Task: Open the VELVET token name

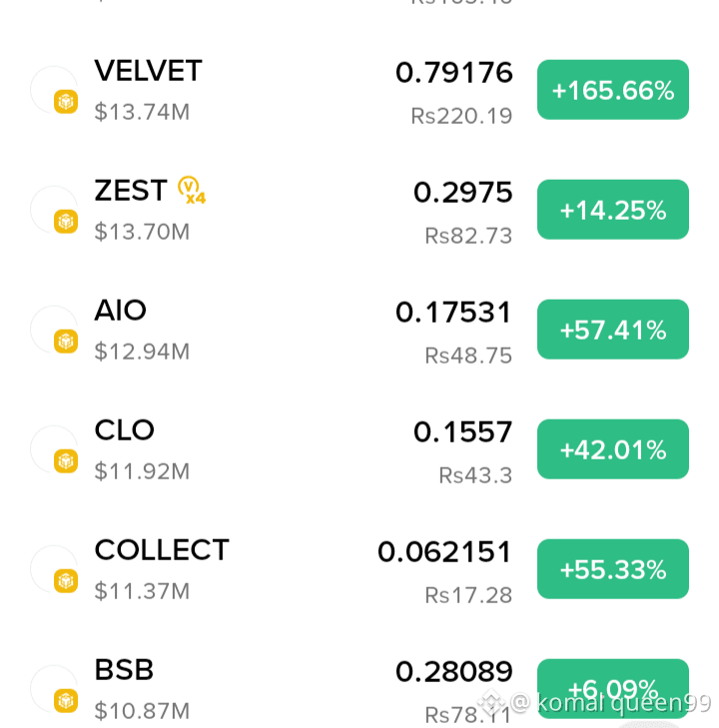Action: point(148,71)
